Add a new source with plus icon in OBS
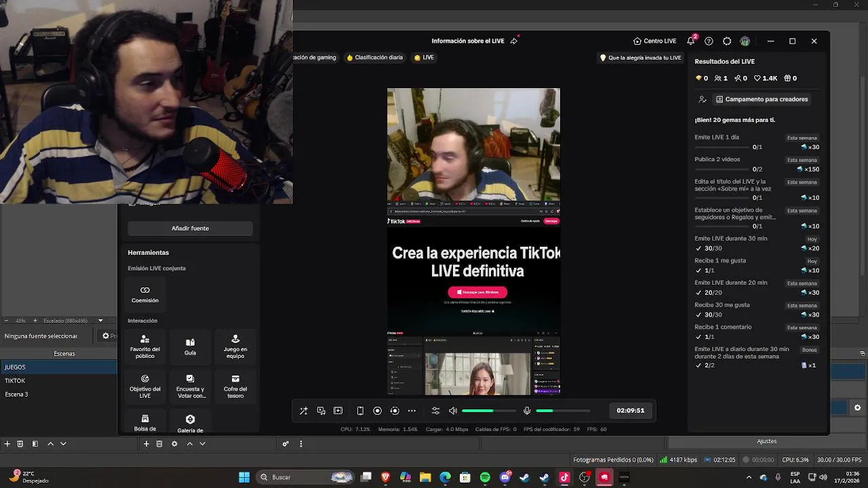868x488 pixels. click(x=146, y=444)
